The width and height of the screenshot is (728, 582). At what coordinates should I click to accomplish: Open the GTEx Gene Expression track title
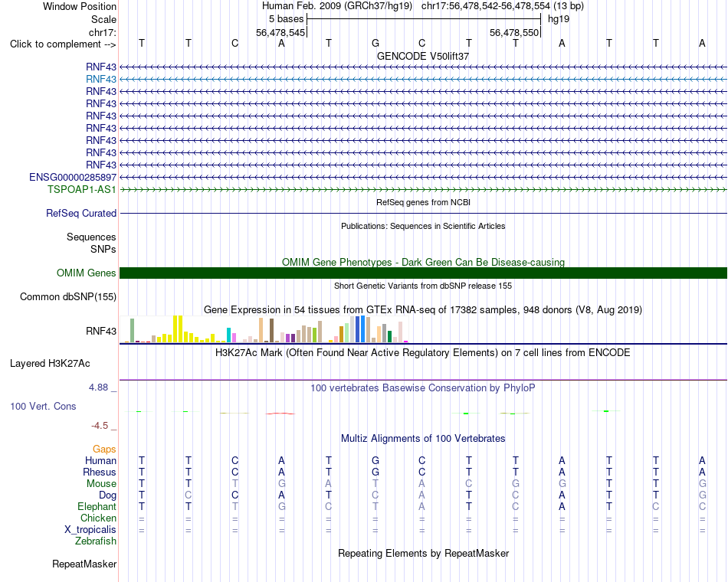[x=423, y=309]
